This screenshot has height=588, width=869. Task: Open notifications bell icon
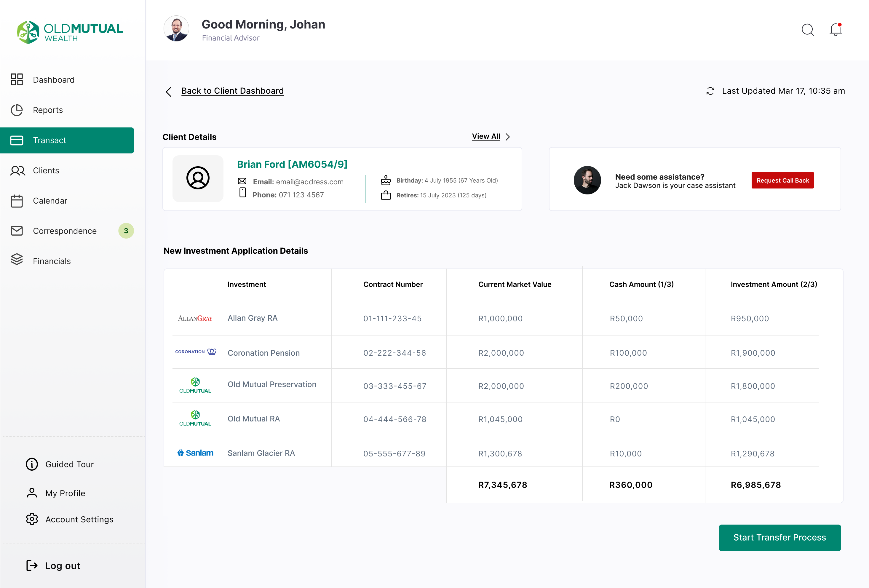tap(835, 30)
